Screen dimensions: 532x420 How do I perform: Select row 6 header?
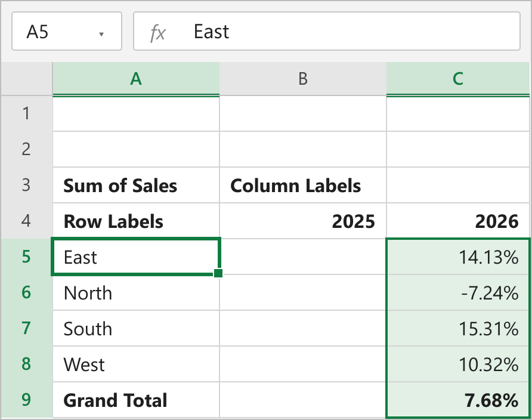pos(26,292)
